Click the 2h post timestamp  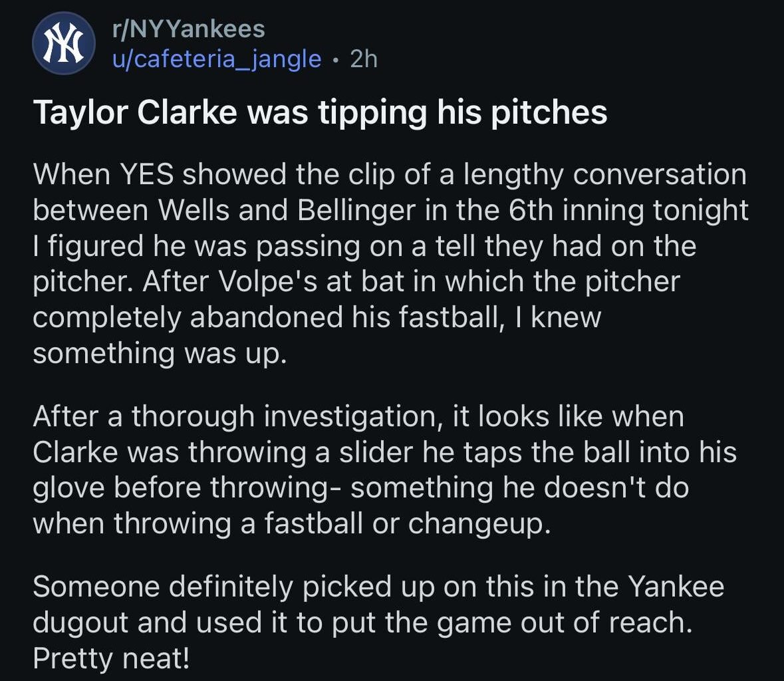[364, 59]
